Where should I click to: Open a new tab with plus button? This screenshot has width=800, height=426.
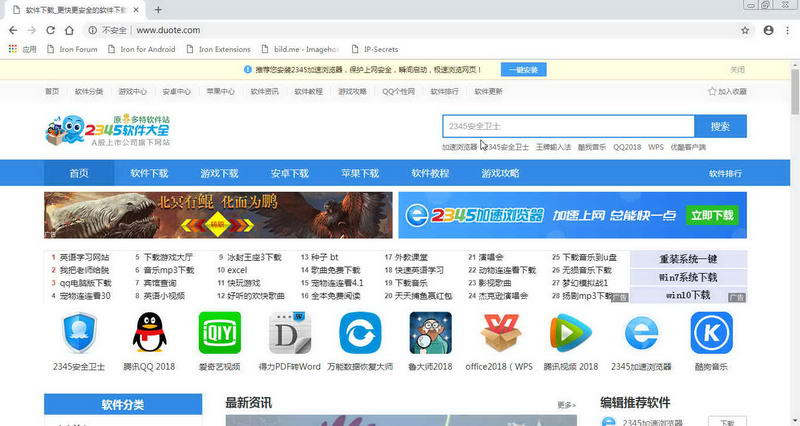tap(158, 10)
